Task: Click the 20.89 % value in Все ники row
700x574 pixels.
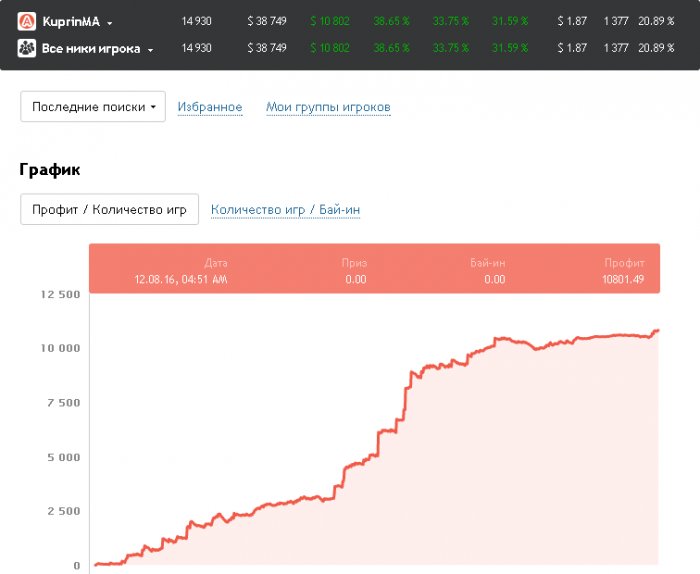Action: pos(656,48)
